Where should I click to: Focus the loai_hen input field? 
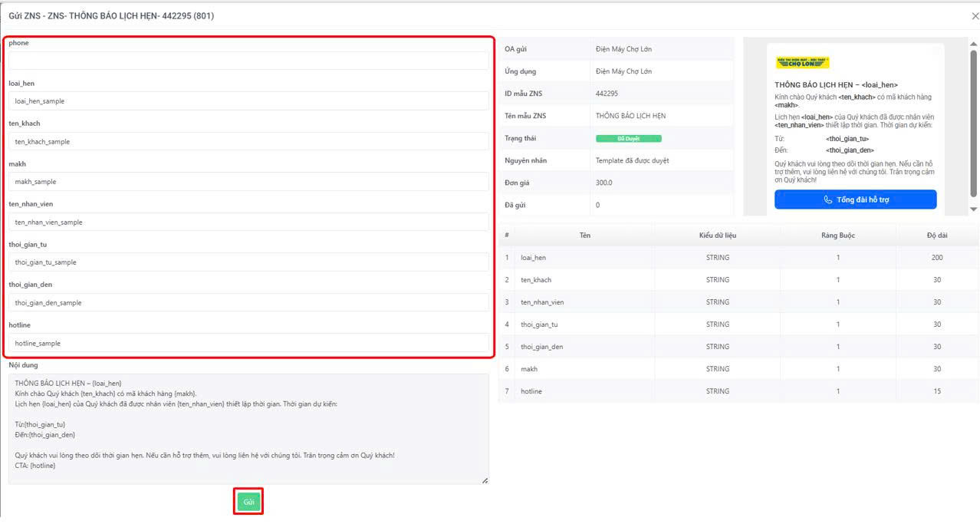[248, 101]
